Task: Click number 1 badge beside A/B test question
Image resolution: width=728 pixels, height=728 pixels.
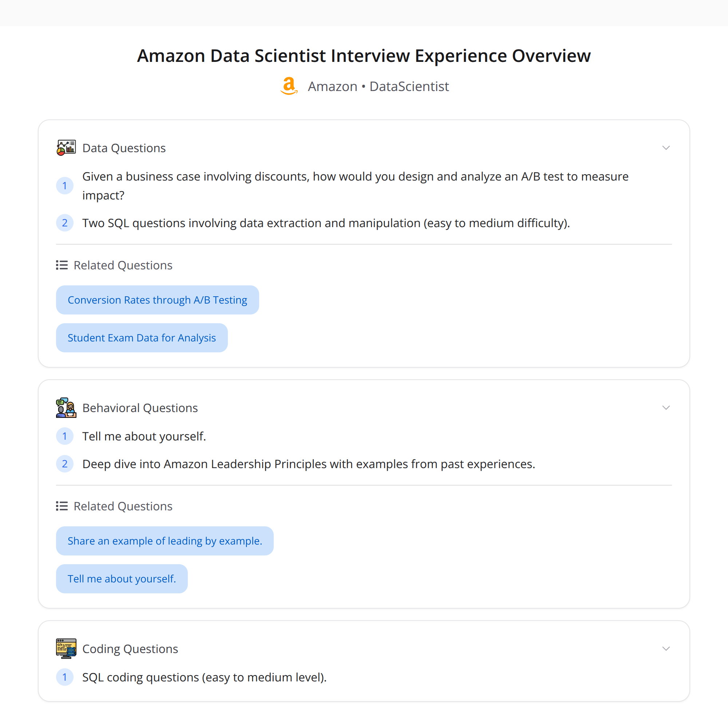Action: 65,186
